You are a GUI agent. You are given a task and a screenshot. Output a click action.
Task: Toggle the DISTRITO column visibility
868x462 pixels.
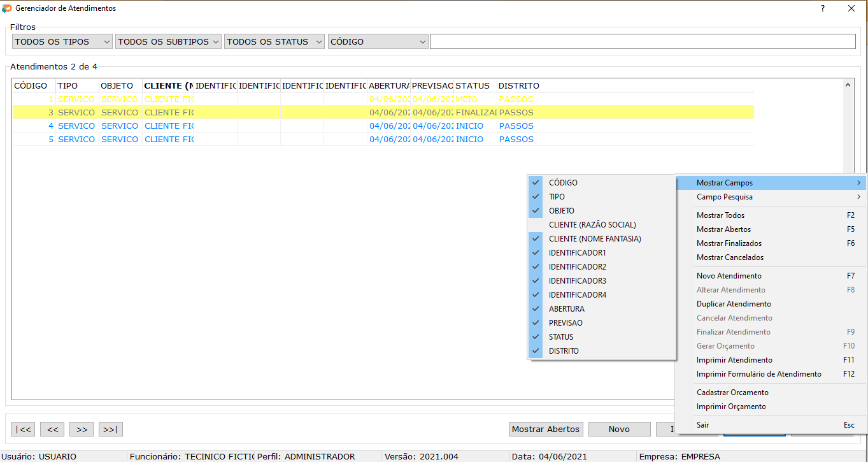pos(564,351)
